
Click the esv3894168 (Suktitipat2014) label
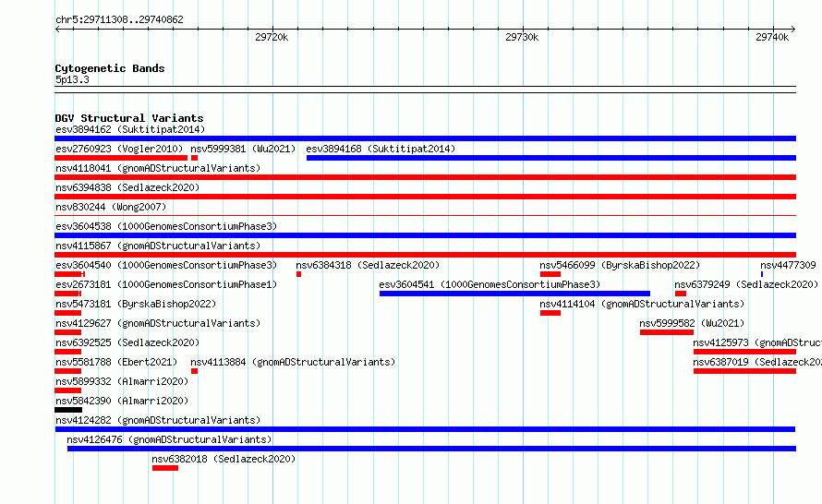pos(381,149)
